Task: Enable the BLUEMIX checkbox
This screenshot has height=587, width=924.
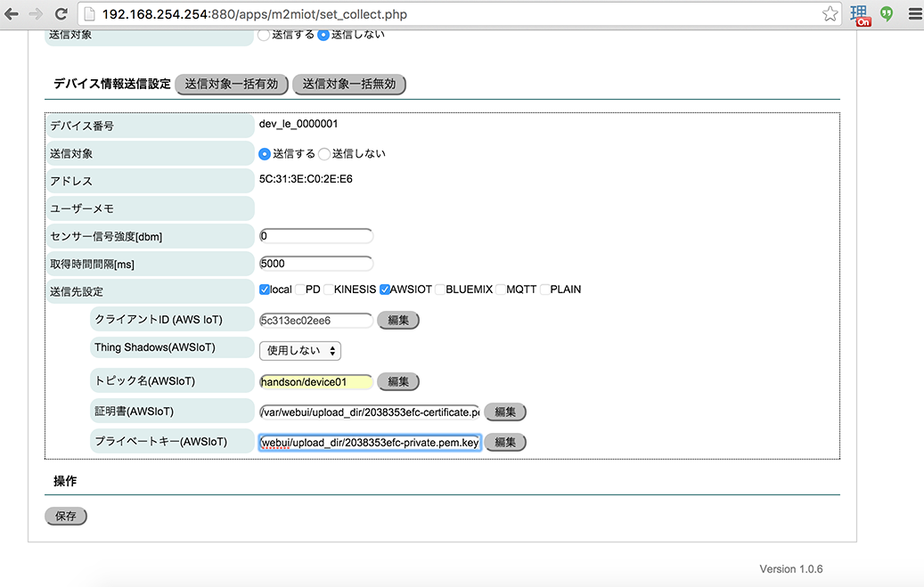Action: (x=439, y=289)
